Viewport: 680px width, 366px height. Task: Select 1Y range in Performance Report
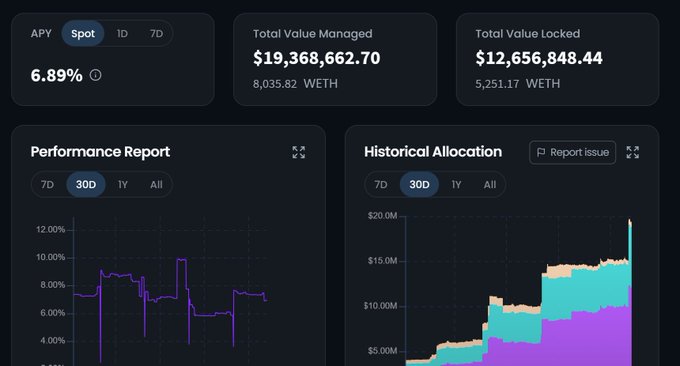(x=123, y=184)
